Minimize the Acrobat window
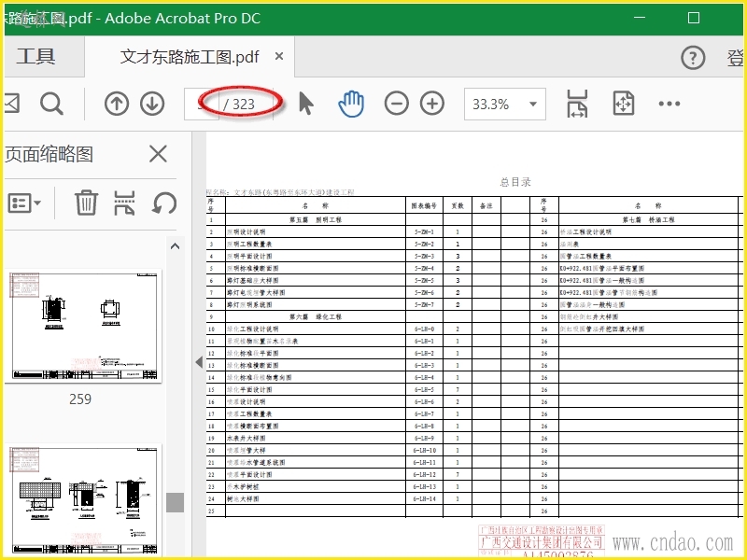747x560 pixels. (640, 18)
